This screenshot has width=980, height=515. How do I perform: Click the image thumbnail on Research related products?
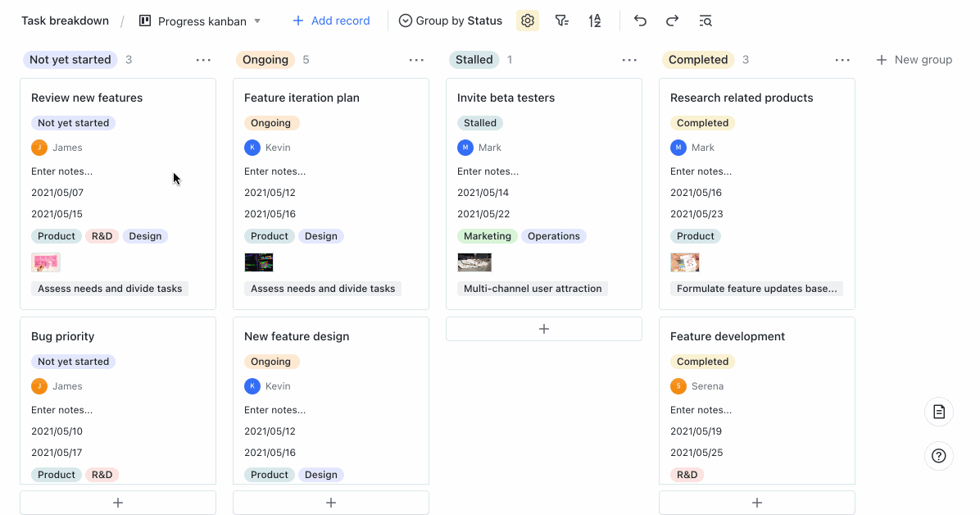[685, 262]
